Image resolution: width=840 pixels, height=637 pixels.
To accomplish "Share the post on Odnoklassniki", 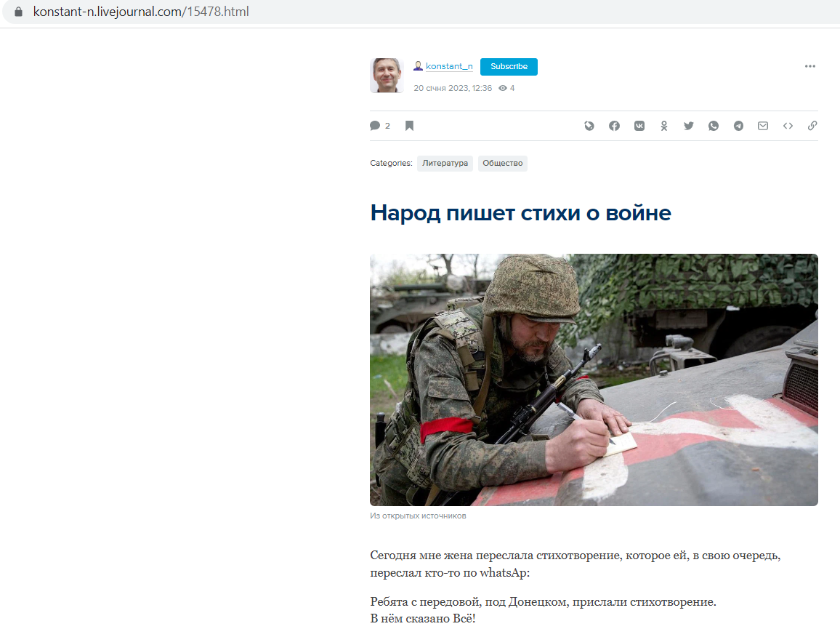I will coord(664,126).
